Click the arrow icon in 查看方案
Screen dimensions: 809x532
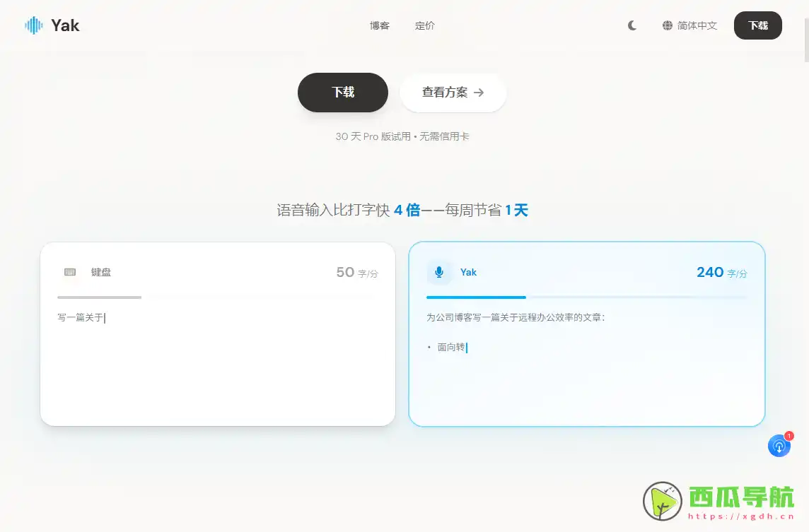click(479, 93)
